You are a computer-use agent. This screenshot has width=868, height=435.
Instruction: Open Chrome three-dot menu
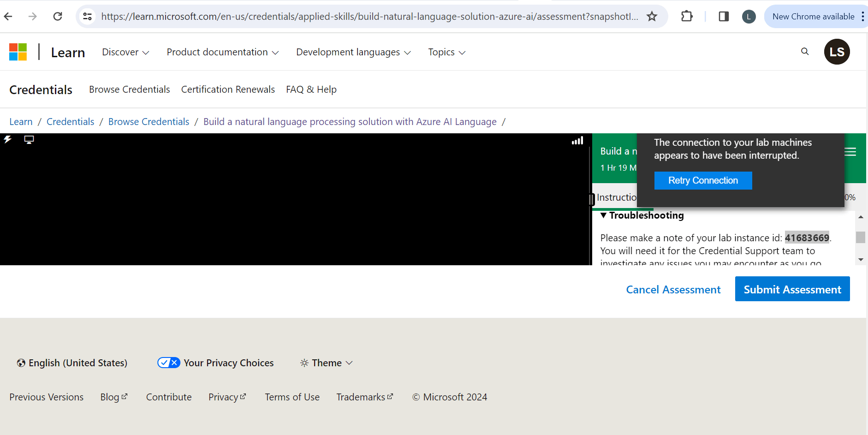[x=862, y=17]
